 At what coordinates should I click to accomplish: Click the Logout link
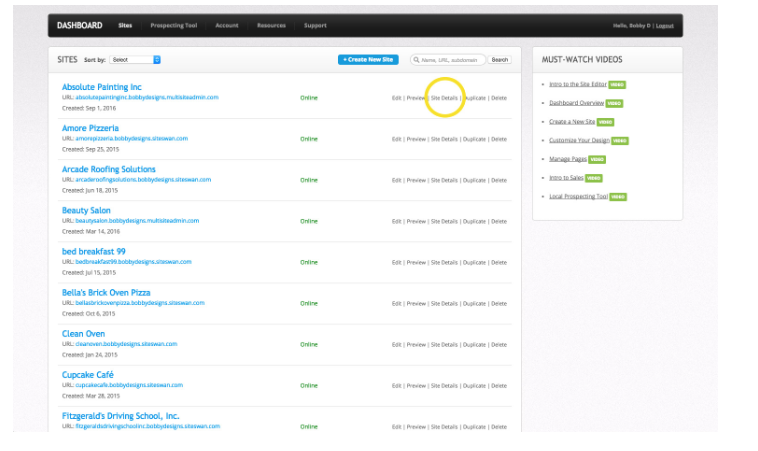click(x=665, y=26)
